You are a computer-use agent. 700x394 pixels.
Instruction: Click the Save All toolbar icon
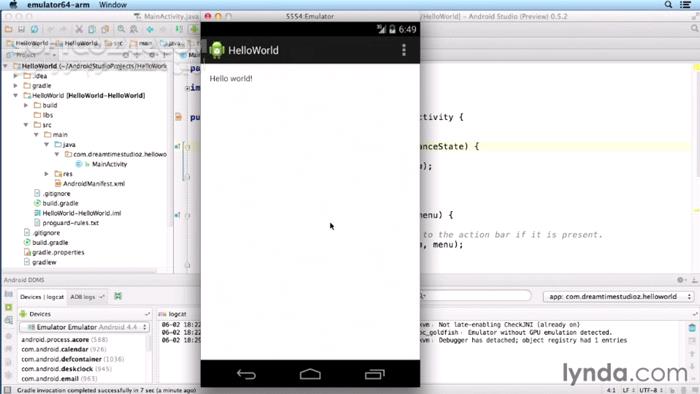pyautogui.click(x=21, y=29)
